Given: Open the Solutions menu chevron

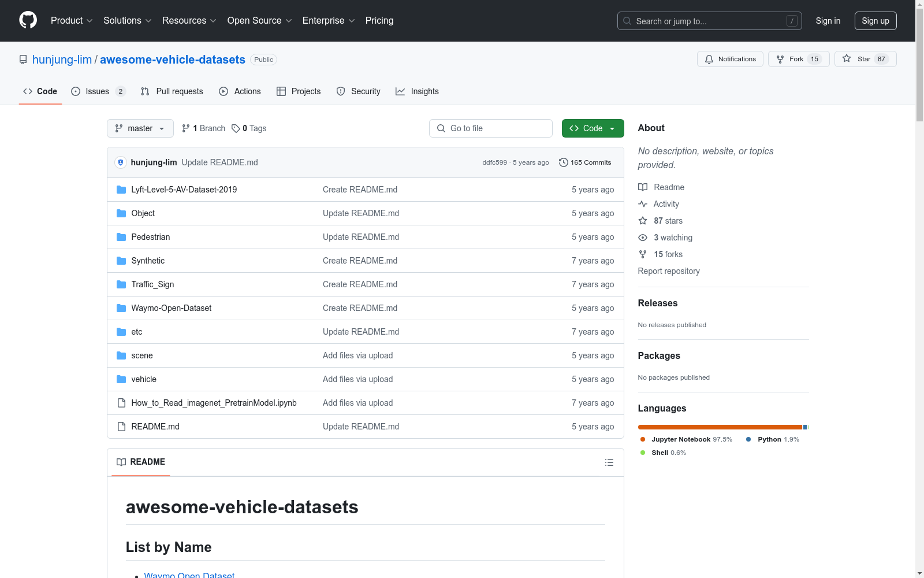Looking at the screenshot, I should (x=147, y=20).
